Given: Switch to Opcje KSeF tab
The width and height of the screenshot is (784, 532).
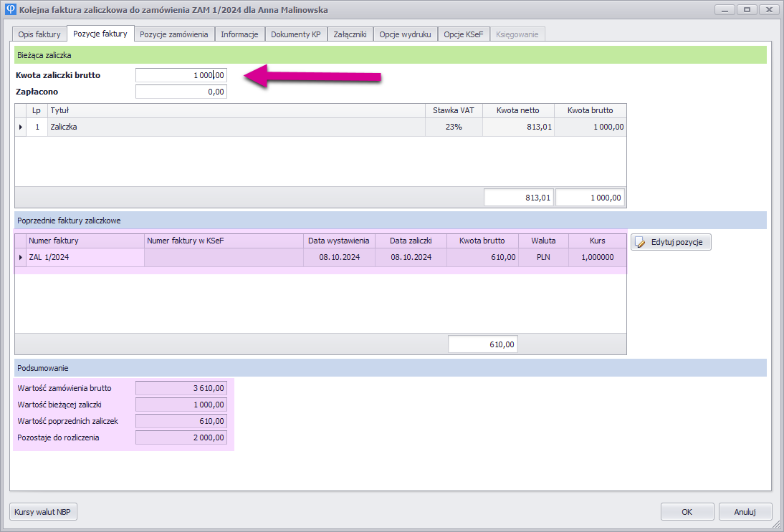Looking at the screenshot, I should pyautogui.click(x=464, y=34).
